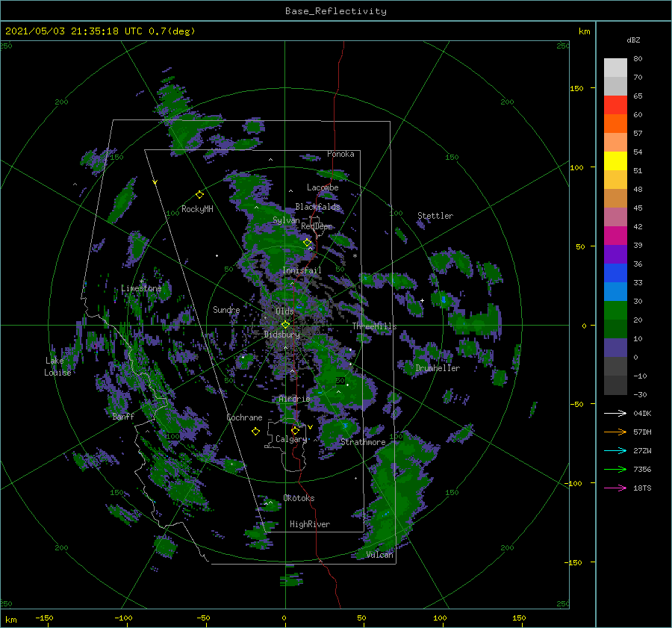
Task: Click the Didsbury label
Action: point(281,335)
